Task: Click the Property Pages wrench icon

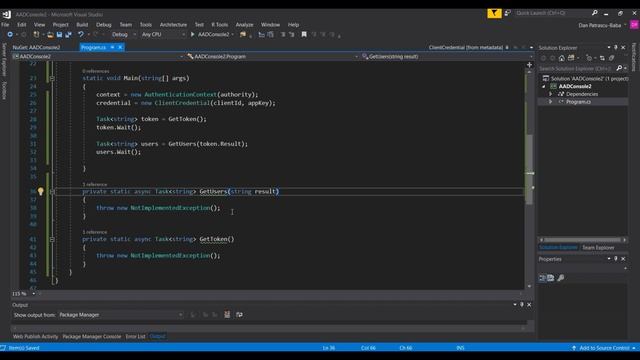Action: click(x=561, y=278)
